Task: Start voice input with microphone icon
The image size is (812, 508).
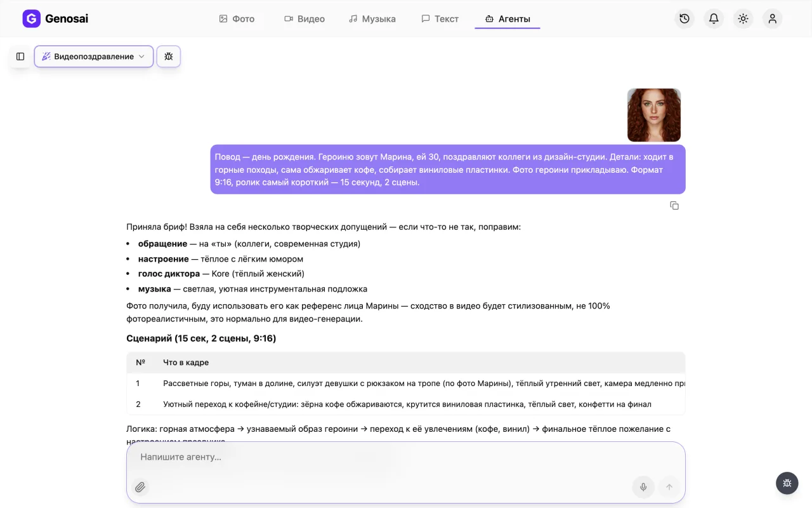Action: point(643,487)
